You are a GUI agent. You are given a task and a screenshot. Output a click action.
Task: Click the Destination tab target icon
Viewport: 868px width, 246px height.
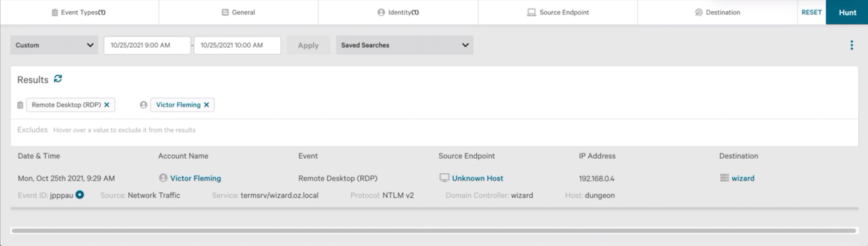pos(699,12)
